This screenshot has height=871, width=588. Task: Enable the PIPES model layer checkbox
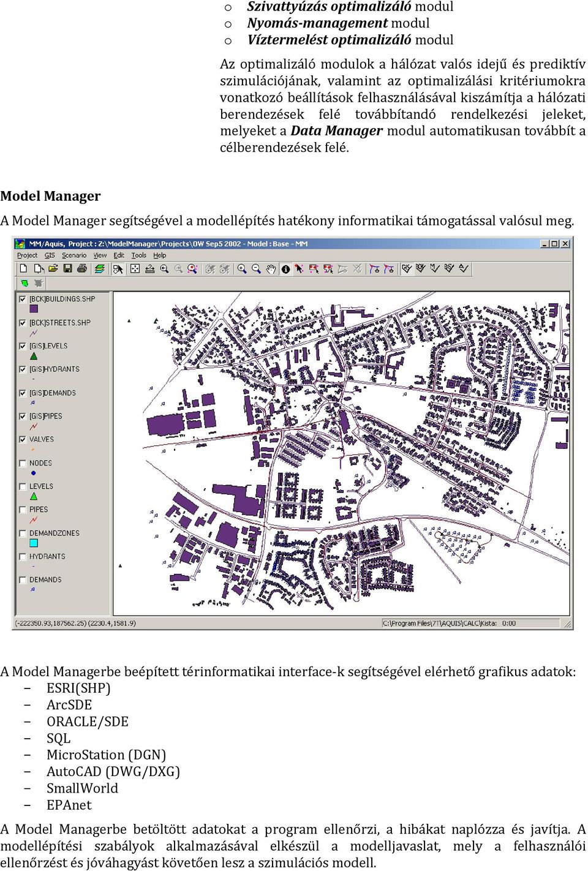(x=23, y=510)
